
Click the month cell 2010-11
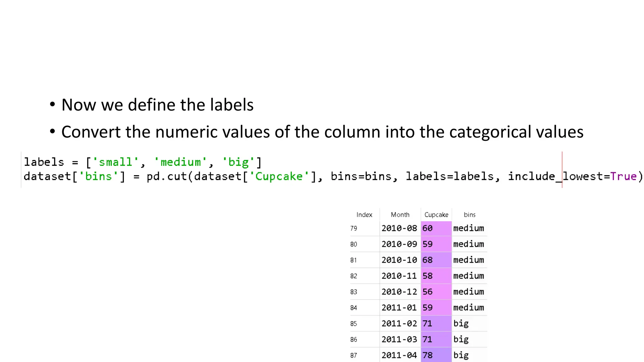point(399,276)
